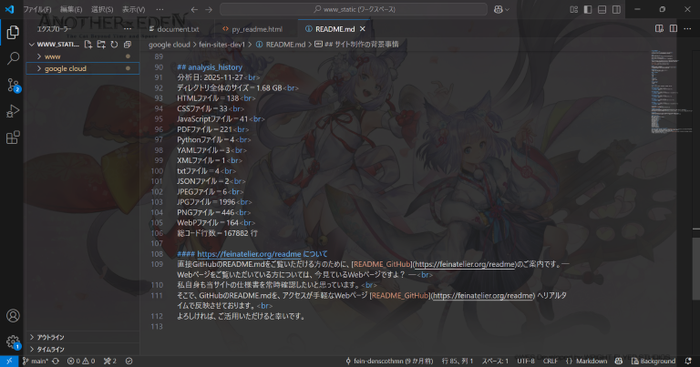The width and height of the screenshot is (700, 367).
Task: Click the Background status bar item
Action: point(653,361)
